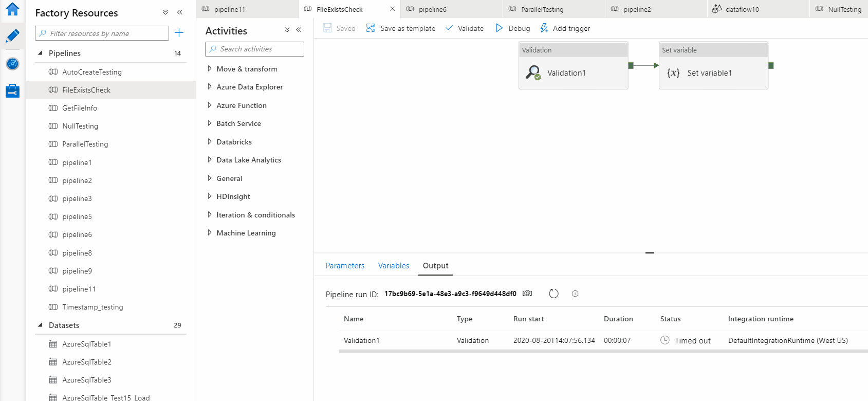Open the Manage toolbox icon

coord(12,91)
